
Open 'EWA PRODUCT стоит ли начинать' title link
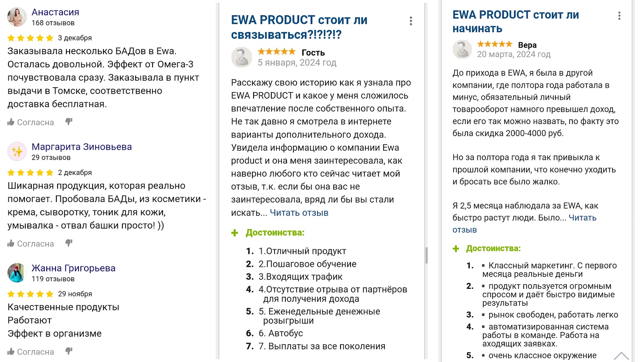coord(515,21)
